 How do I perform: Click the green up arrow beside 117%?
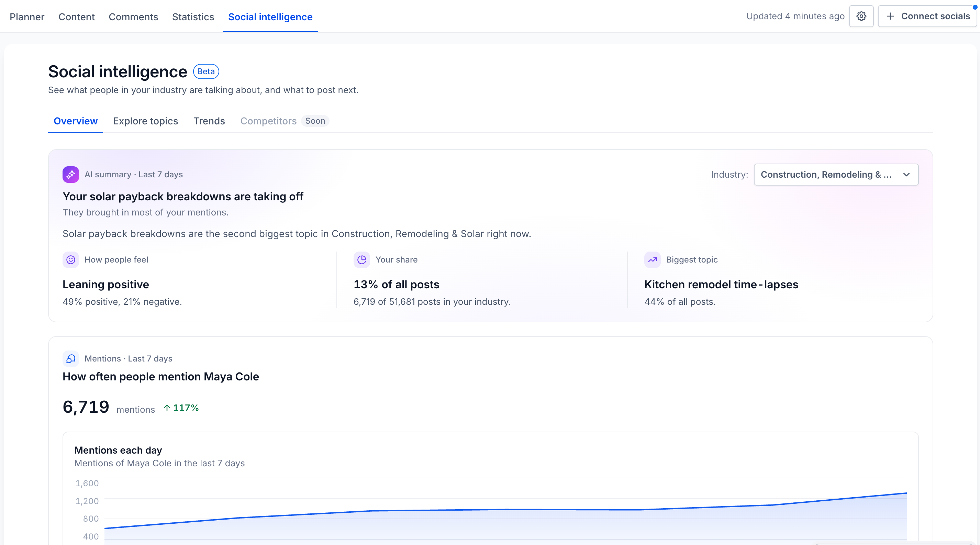click(167, 408)
